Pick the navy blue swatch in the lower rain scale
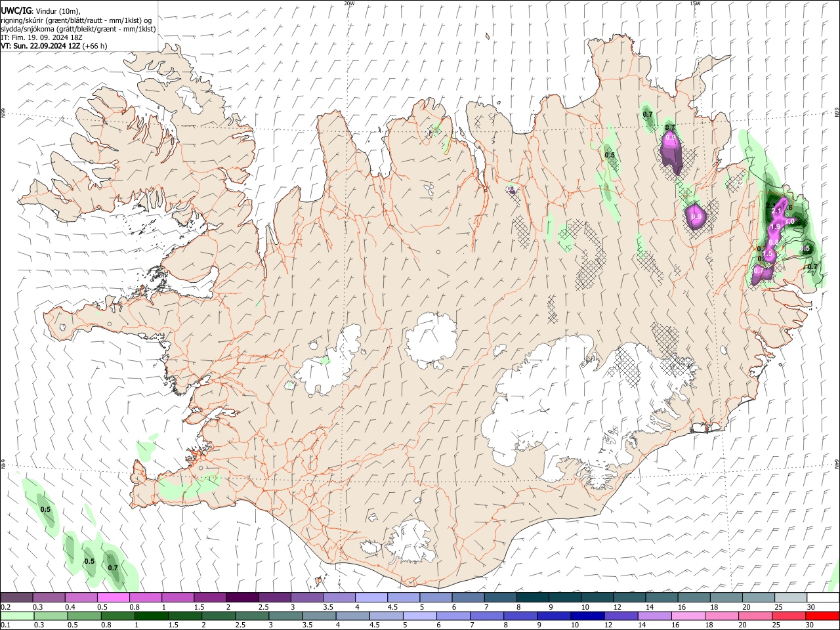Image resolution: width=840 pixels, height=630 pixels. (586, 616)
